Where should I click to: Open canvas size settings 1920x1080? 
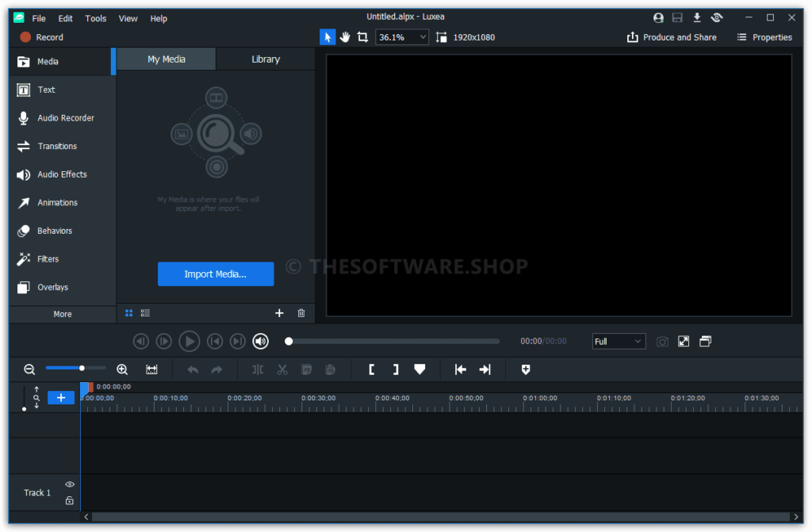465,37
